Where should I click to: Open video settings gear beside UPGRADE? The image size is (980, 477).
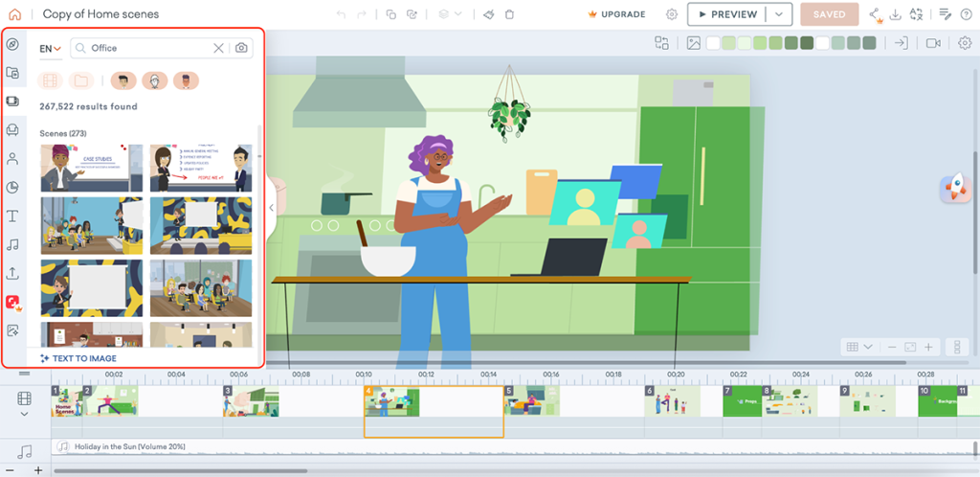(x=672, y=13)
